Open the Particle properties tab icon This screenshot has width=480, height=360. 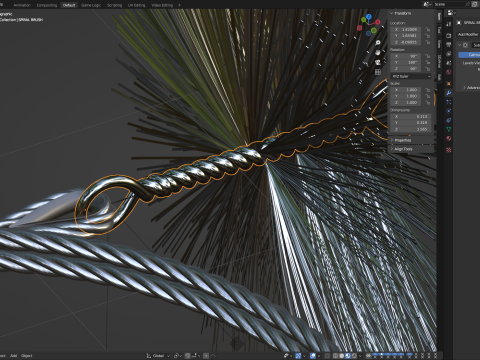tap(449, 102)
